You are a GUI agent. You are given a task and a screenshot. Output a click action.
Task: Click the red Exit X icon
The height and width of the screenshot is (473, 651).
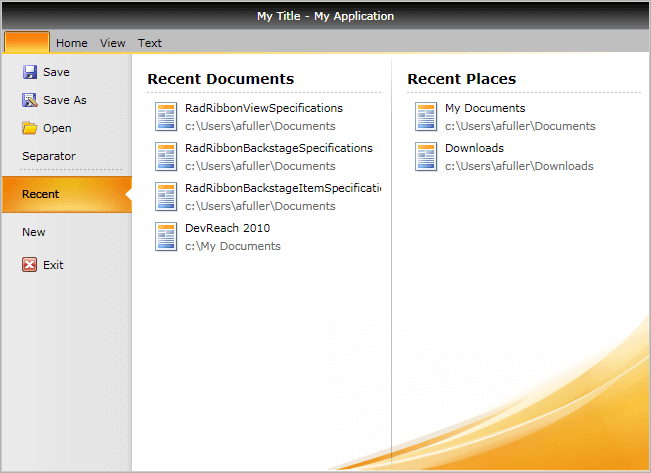tap(29, 265)
